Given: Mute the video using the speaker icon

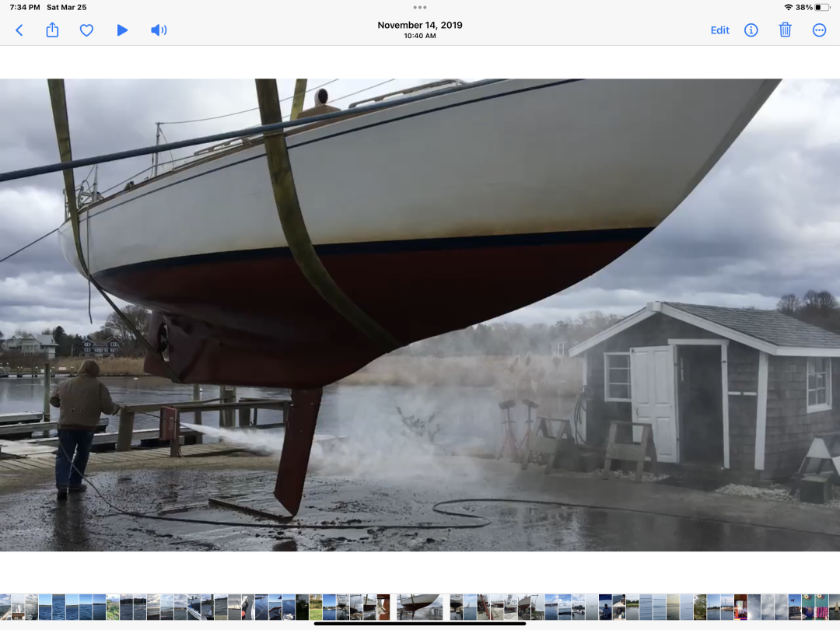Looking at the screenshot, I should [159, 30].
